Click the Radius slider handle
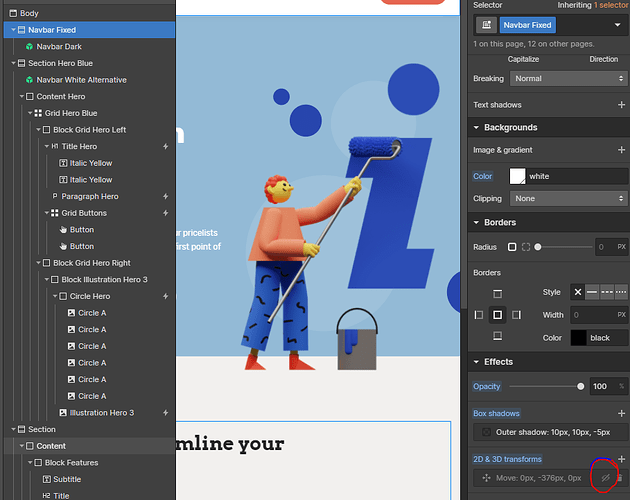630x500 pixels. 538,247
